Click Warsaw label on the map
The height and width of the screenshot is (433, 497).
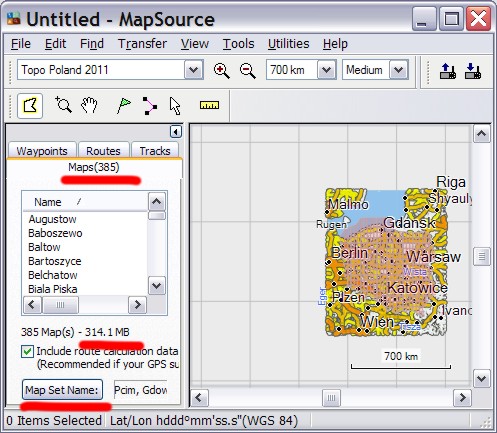click(433, 257)
